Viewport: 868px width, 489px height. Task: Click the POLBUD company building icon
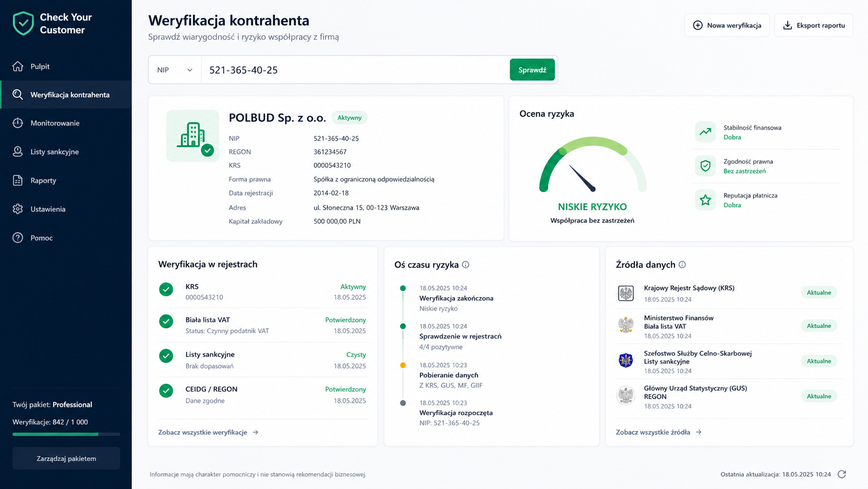[193, 136]
